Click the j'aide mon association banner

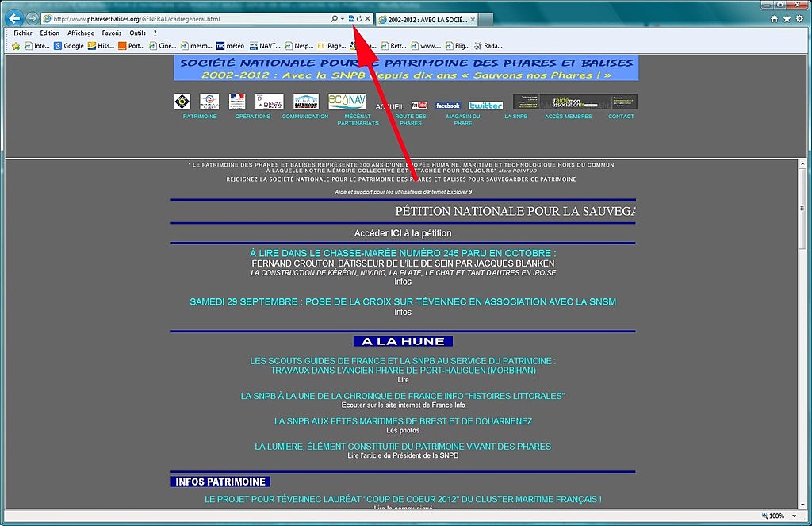pyautogui.click(x=575, y=102)
